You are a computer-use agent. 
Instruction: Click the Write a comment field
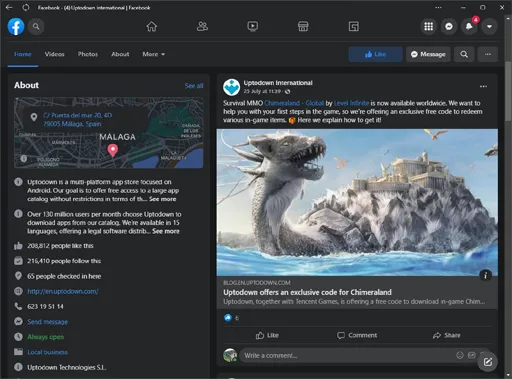pos(349,356)
